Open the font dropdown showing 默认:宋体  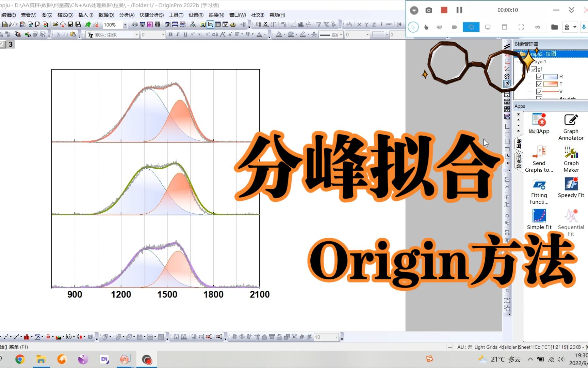pyautogui.click(x=137, y=35)
